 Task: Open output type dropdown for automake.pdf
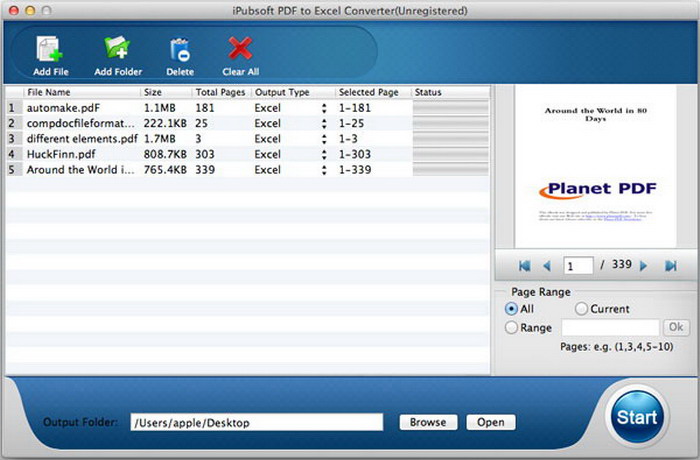(x=324, y=108)
